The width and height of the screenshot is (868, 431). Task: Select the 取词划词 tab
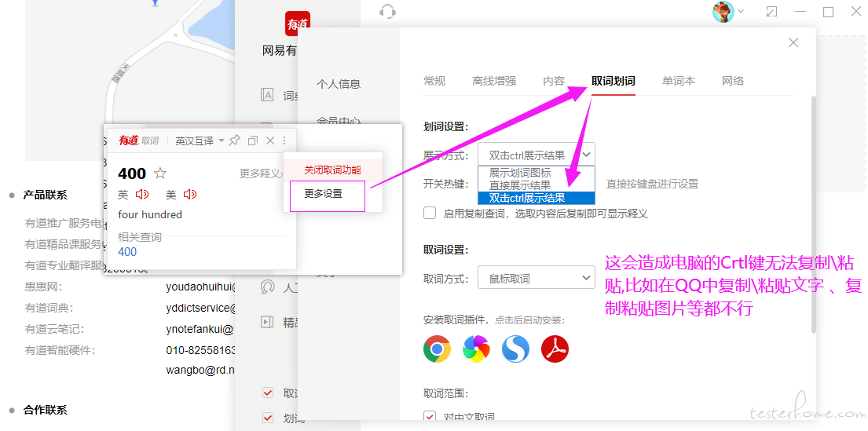[613, 81]
